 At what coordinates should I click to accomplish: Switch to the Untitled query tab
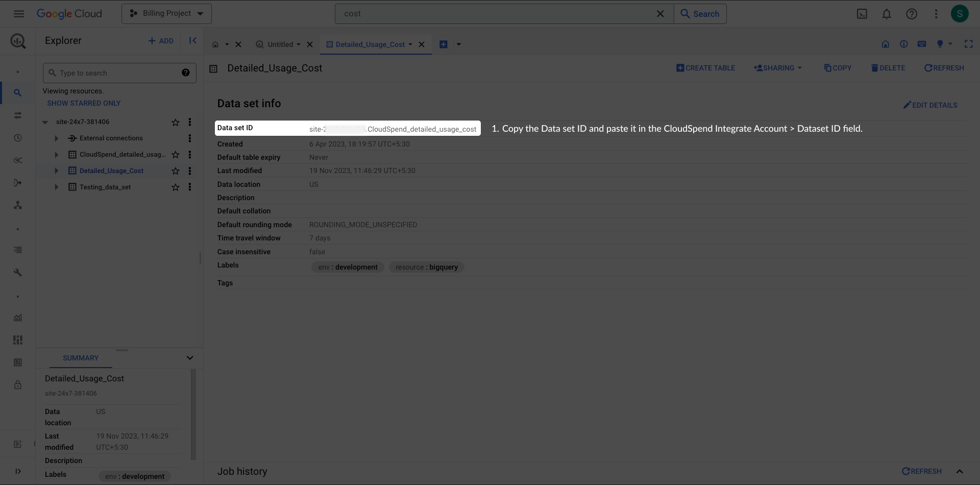[280, 44]
